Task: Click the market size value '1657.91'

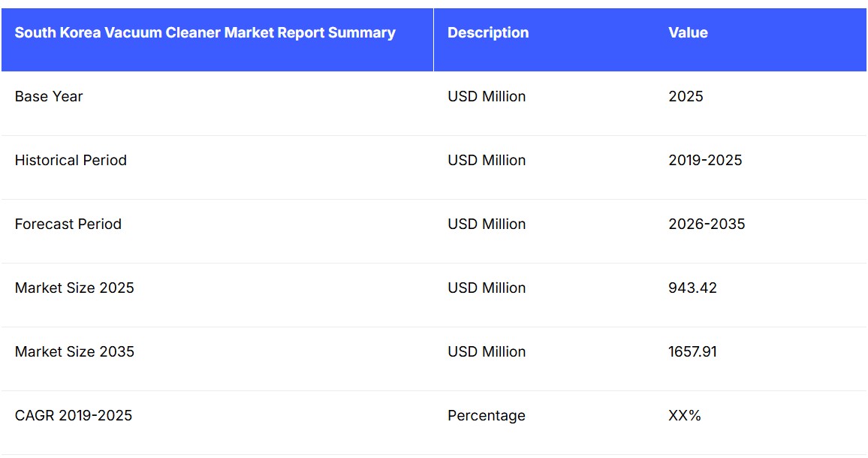Action: point(692,351)
